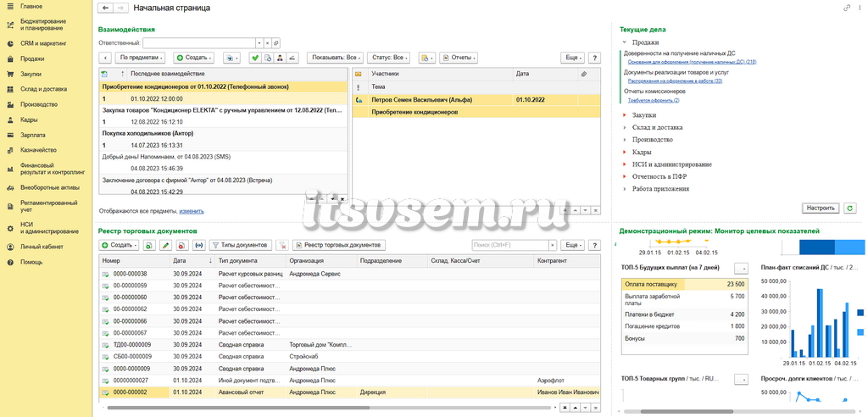868x417 pixels.
Task: Open the Ответственный field dropdown arrow
Action: click(259, 42)
